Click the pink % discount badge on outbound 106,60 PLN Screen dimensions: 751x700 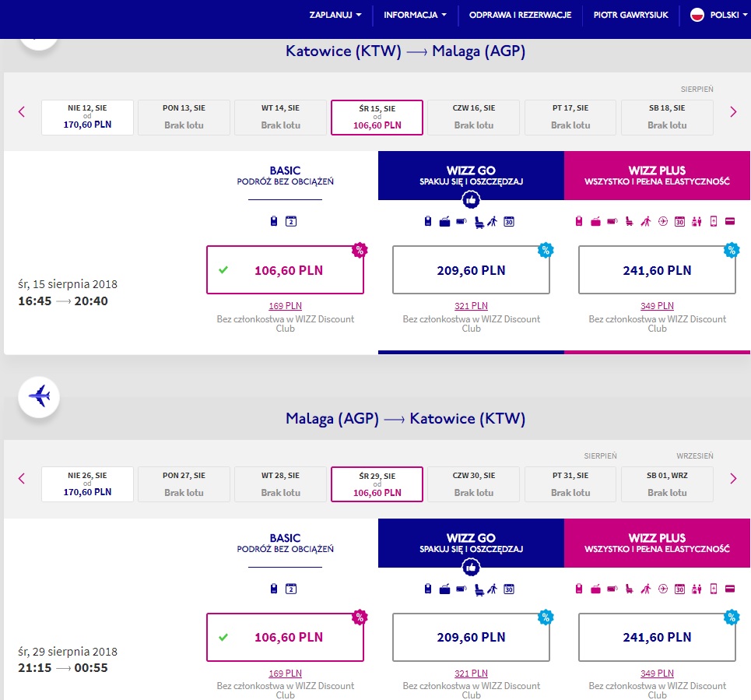tap(360, 250)
